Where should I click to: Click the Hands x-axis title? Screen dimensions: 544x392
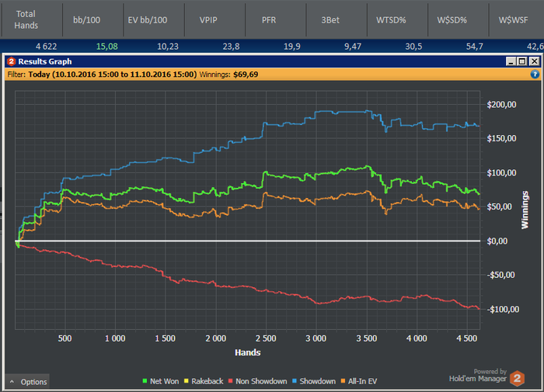pos(248,352)
